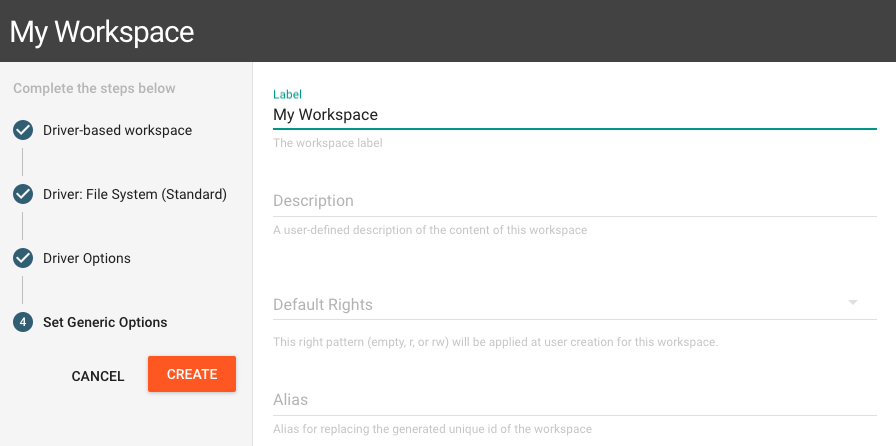Return to the Driver Options step
Viewport: 896px width, 446px height.
tap(87, 258)
